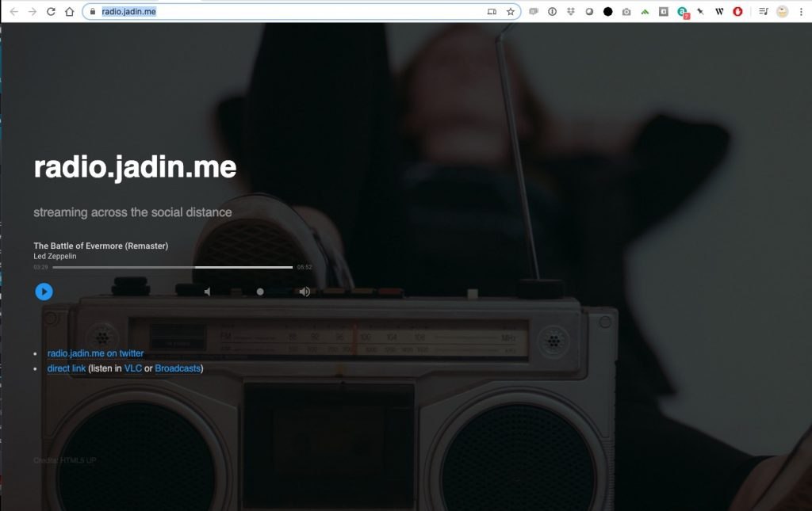
Task: View site info via the lock icon
Action: click(x=93, y=11)
